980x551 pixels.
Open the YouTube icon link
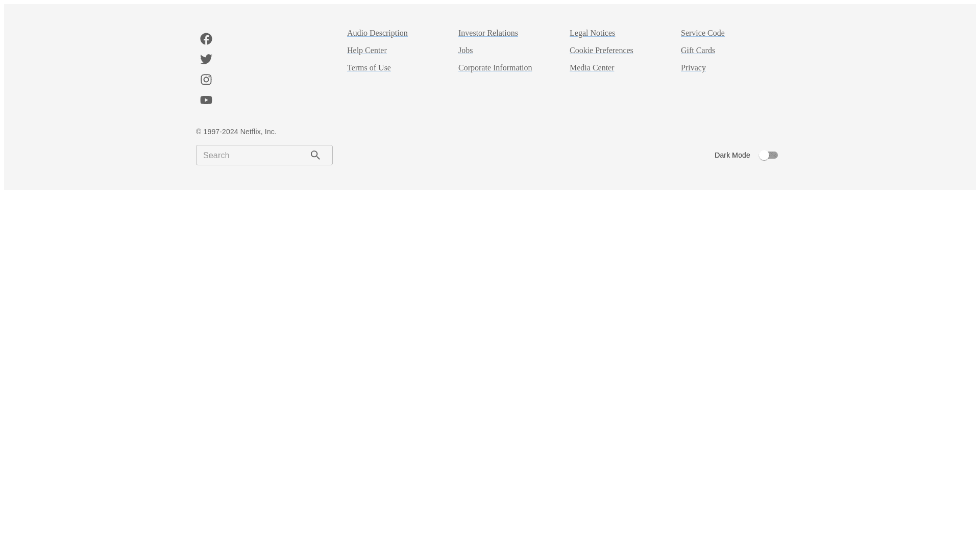click(x=206, y=100)
